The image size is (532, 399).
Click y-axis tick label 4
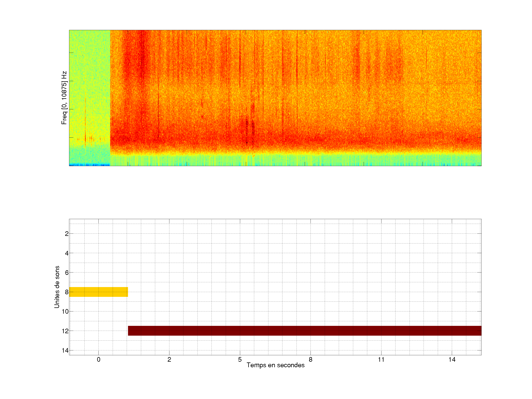click(67, 253)
